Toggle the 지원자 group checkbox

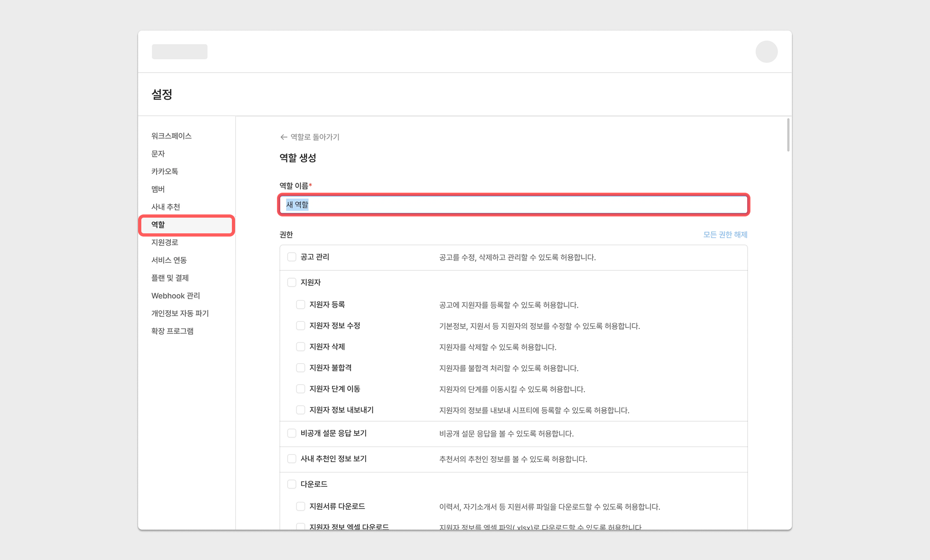(291, 282)
